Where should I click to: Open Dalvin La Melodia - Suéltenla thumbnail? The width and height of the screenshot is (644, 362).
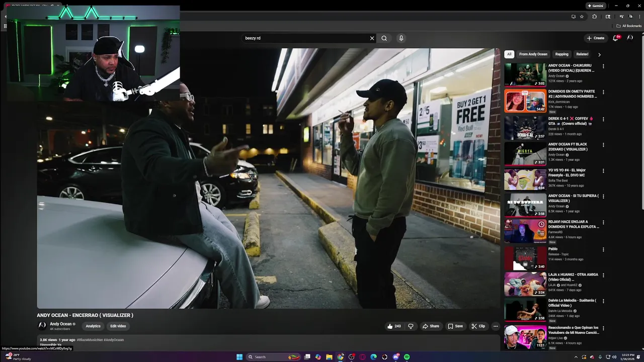click(525, 310)
